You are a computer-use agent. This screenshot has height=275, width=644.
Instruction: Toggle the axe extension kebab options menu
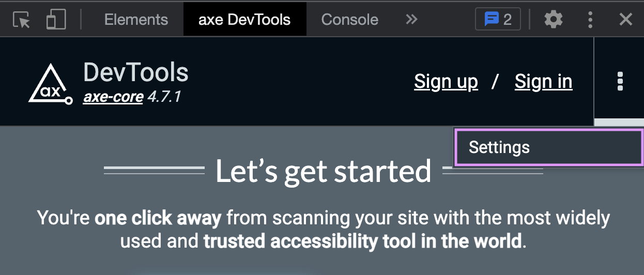[620, 82]
